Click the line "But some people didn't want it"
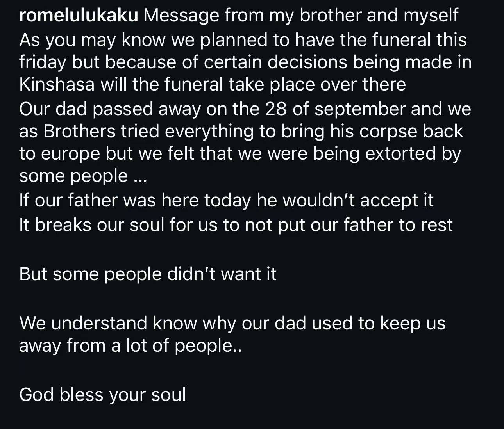 (x=148, y=274)
